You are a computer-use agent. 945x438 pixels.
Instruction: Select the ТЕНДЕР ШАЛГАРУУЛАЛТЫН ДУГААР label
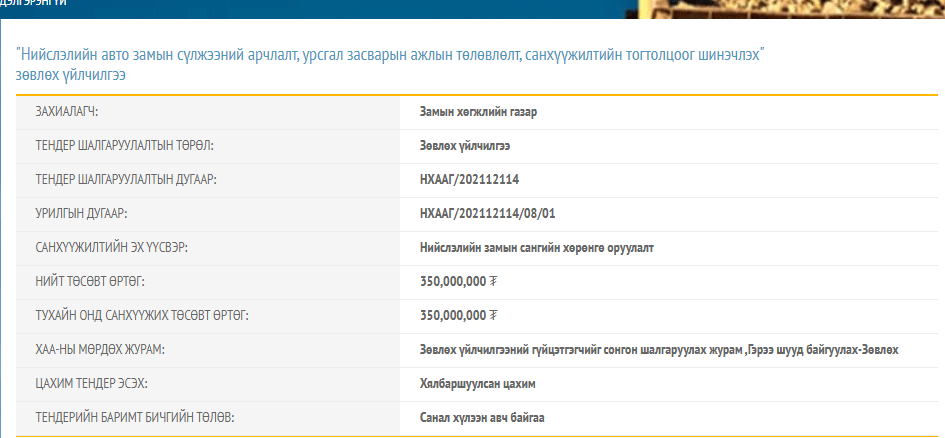tap(126, 180)
